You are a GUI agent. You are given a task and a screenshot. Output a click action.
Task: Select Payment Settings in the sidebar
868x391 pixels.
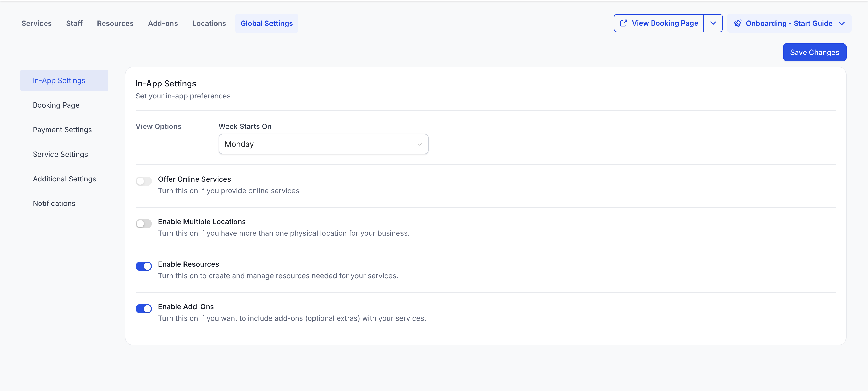pos(62,130)
